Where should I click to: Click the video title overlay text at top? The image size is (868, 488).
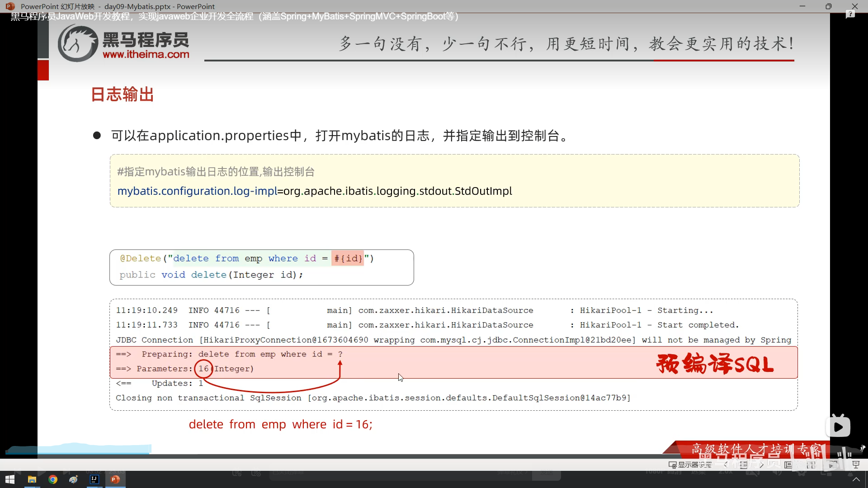point(234,17)
